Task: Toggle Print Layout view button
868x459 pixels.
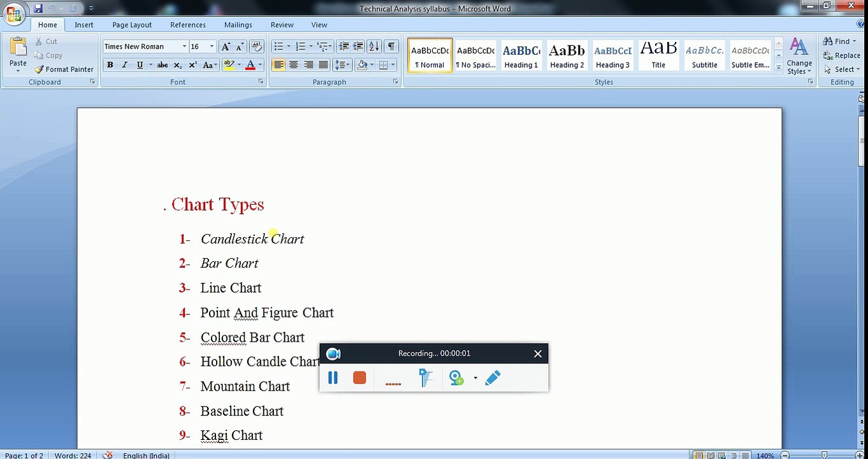Action: 699,455
